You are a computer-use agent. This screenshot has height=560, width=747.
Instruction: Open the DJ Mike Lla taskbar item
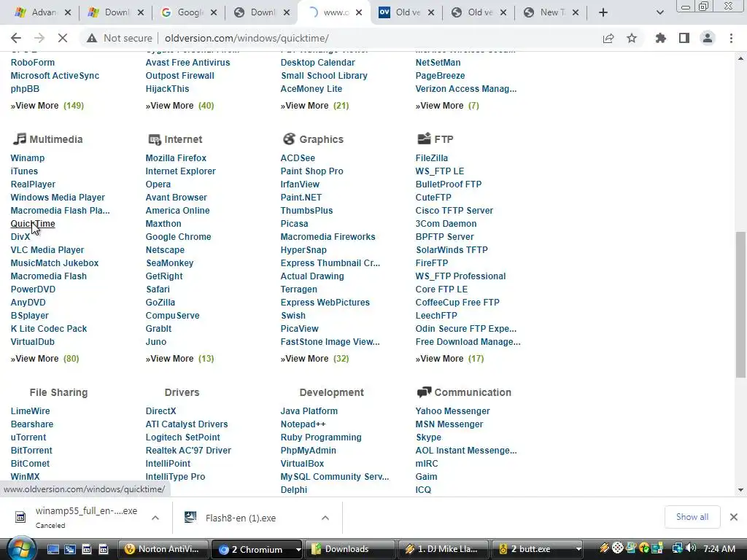pos(443,549)
